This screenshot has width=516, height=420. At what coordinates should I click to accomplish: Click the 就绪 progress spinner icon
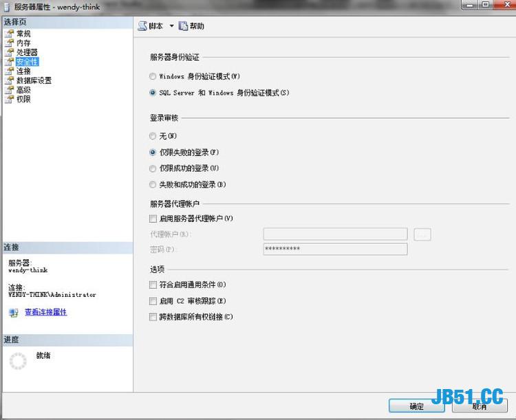tap(18, 361)
